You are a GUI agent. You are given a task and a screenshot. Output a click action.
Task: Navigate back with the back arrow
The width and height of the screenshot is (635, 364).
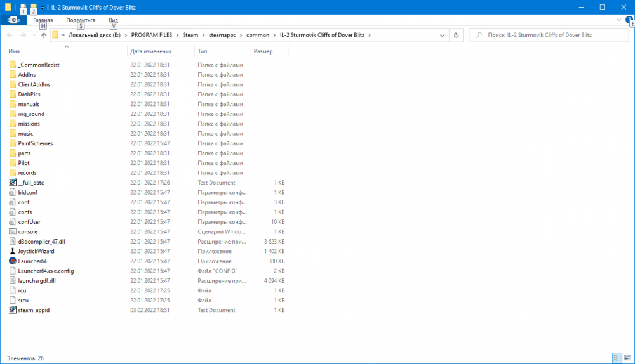coord(10,36)
